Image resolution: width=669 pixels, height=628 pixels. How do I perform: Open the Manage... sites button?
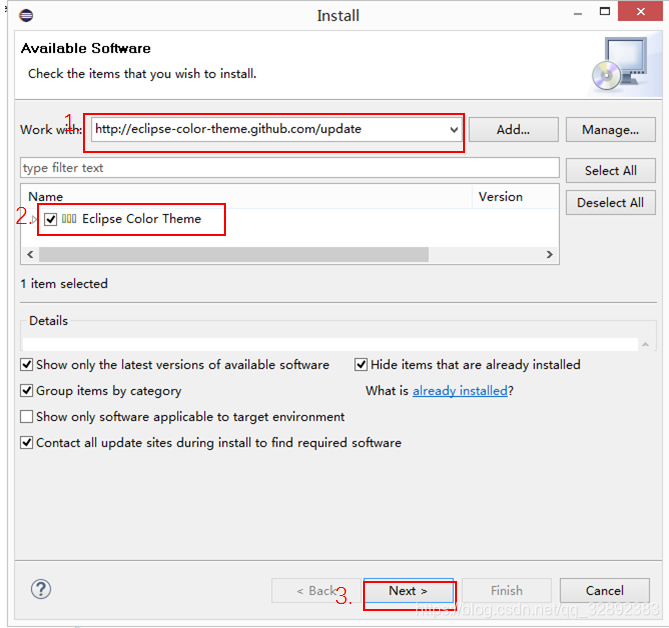(x=611, y=130)
